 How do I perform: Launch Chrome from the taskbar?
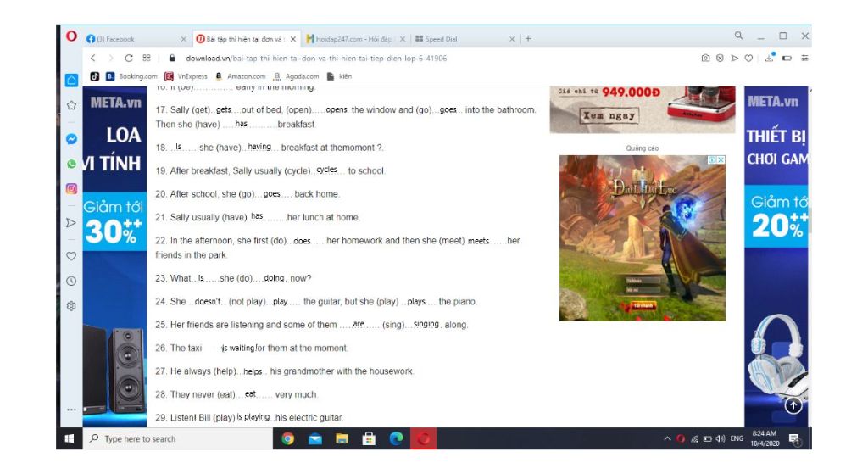287,439
